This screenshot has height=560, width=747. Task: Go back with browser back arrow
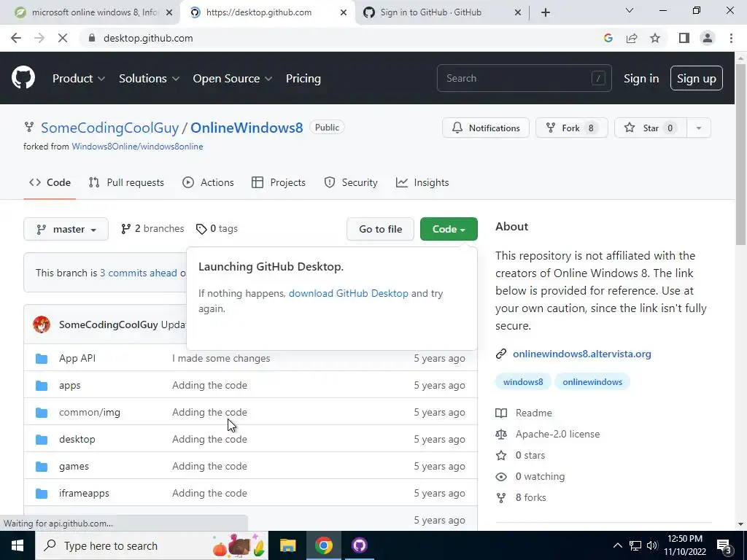click(16, 38)
